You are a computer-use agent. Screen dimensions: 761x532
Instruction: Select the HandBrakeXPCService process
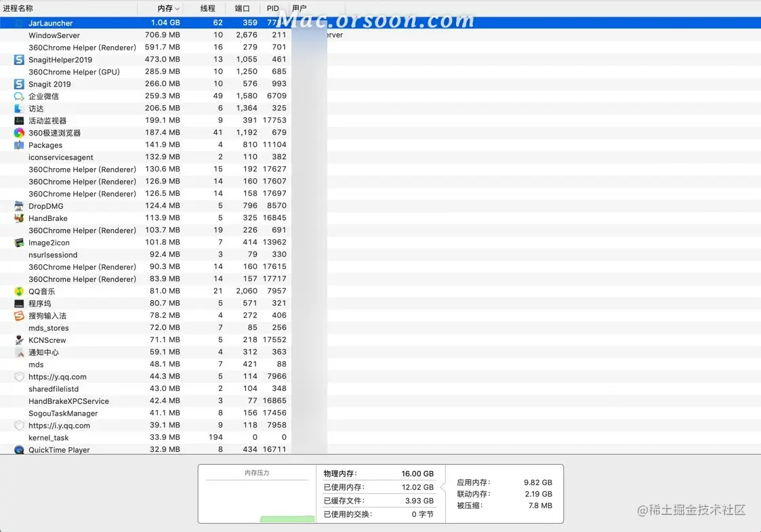pyautogui.click(x=381, y=401)
